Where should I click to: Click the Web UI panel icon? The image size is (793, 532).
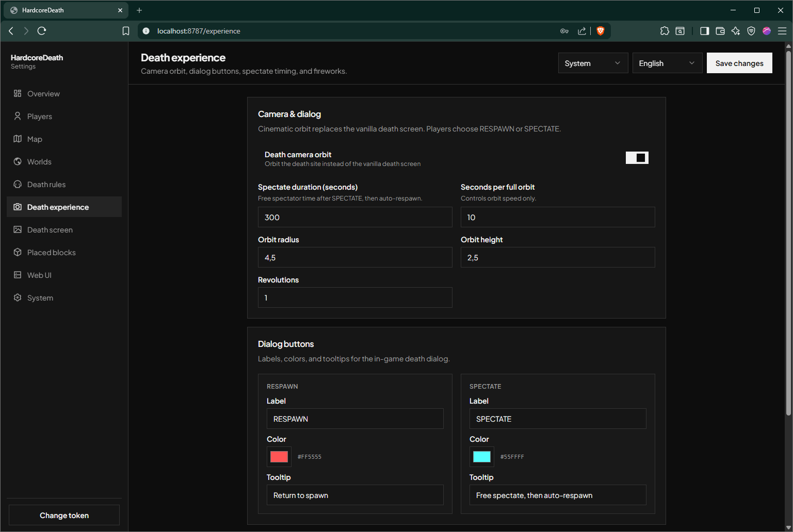click(18, 275)
